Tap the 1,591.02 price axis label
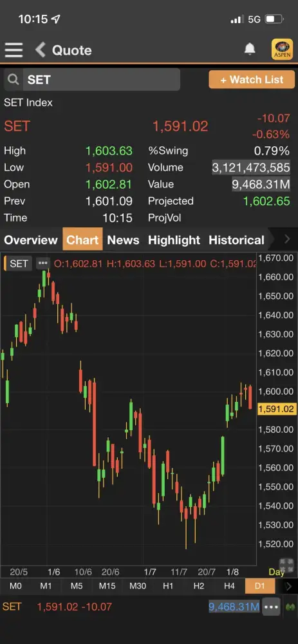This screenshot has width=298, height=644. click(276, 409)
